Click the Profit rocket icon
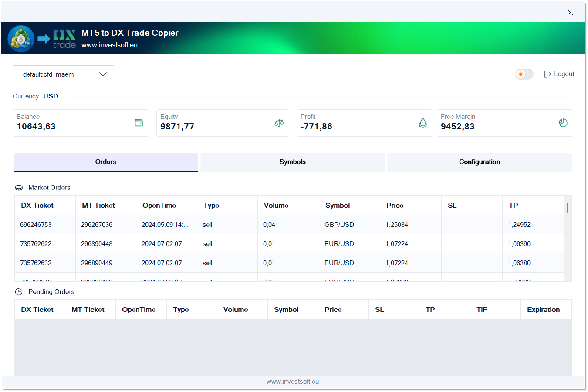The width and height of the screenshot is (588, 392). (x=423, y=123)
